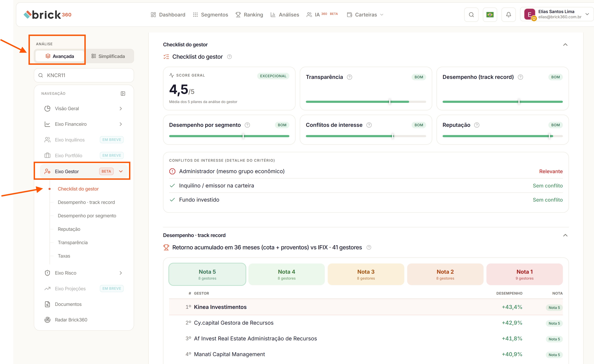Click the Desempenho (track record) score bar
This screenshot has height=364, width=594.
tap(503, 102)
